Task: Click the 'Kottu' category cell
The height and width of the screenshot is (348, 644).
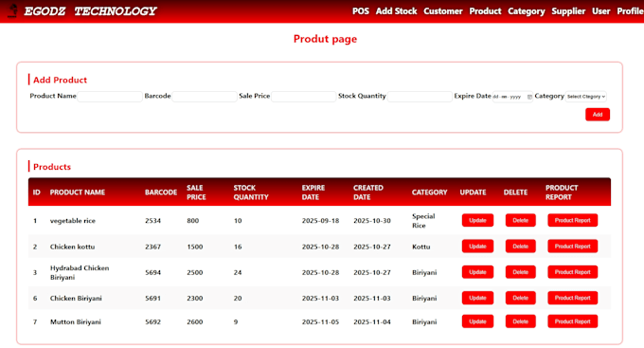Action: (x=420, y=247)
